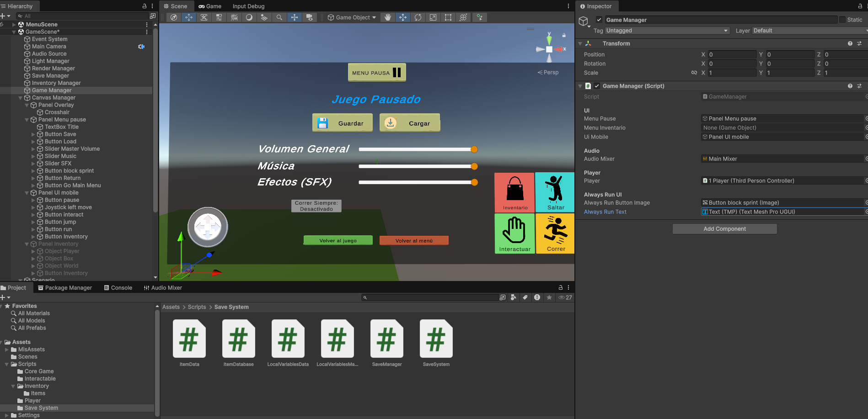Open the Package Manager tab
This screenshot has height=419, width=868.
pos(65,287)
